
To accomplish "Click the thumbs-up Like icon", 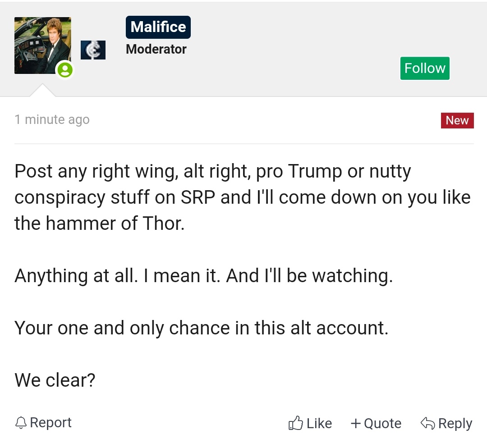I will pyautogui.click(x=296, y=423).
